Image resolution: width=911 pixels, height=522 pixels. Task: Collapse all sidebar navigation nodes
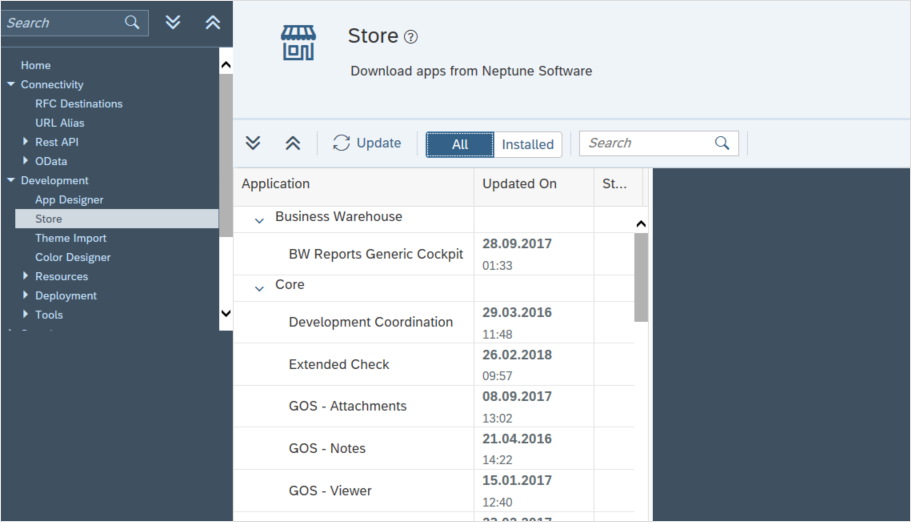pyautogui.click(x=213, y=23)
